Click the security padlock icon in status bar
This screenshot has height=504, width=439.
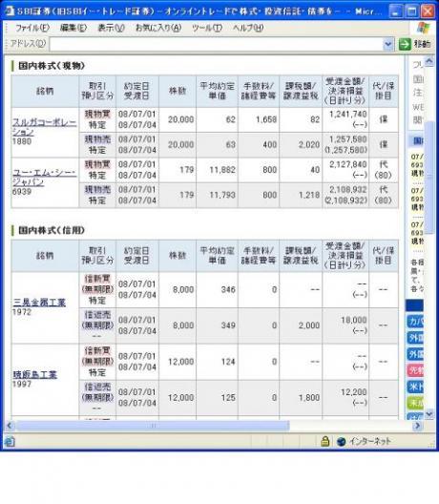324,441
